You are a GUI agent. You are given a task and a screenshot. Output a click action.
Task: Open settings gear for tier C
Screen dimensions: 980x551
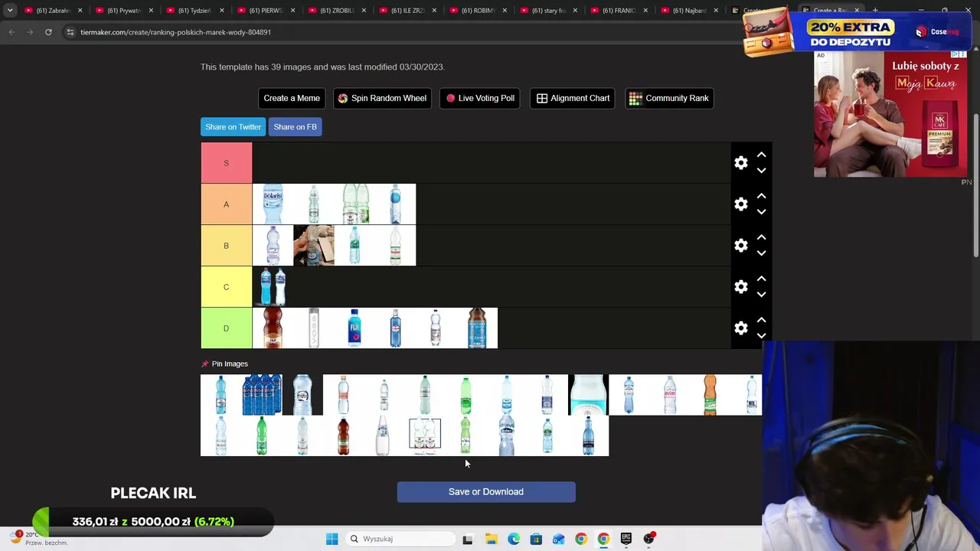point(740,287)
